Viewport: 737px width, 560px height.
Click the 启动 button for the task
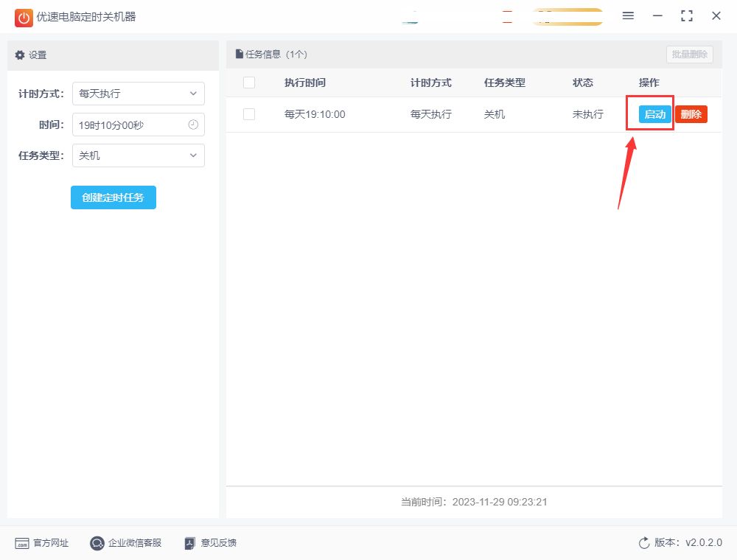click(x=654, y=114)
